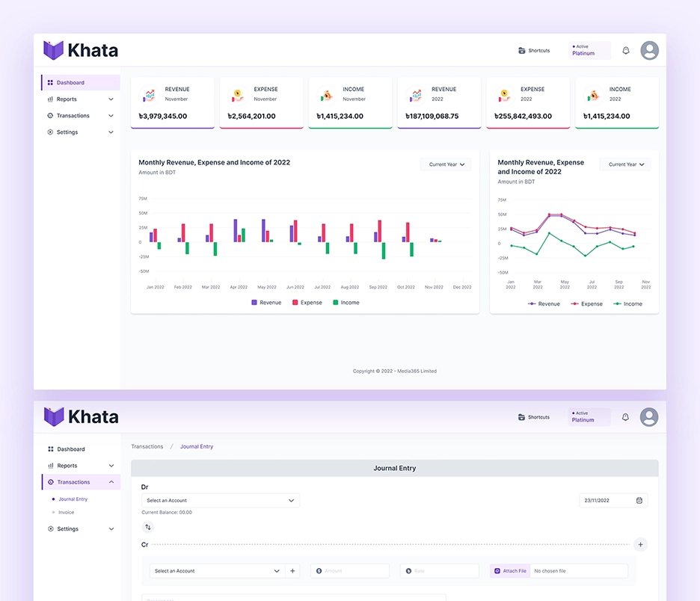700x601 pixels.
Task: Open Shortcuts in the dashboard screen header
Action: pos(534,50)
